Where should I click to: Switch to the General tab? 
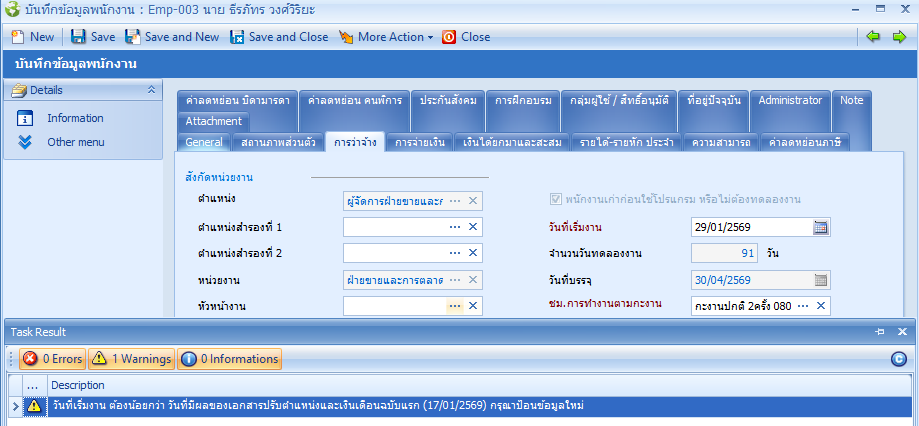[204, 142]
